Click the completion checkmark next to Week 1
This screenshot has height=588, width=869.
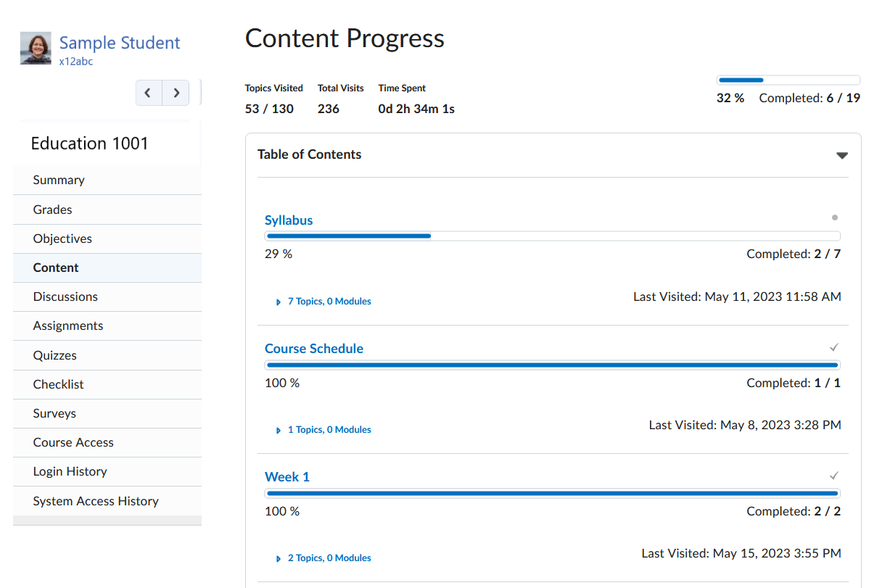point(835,476)
